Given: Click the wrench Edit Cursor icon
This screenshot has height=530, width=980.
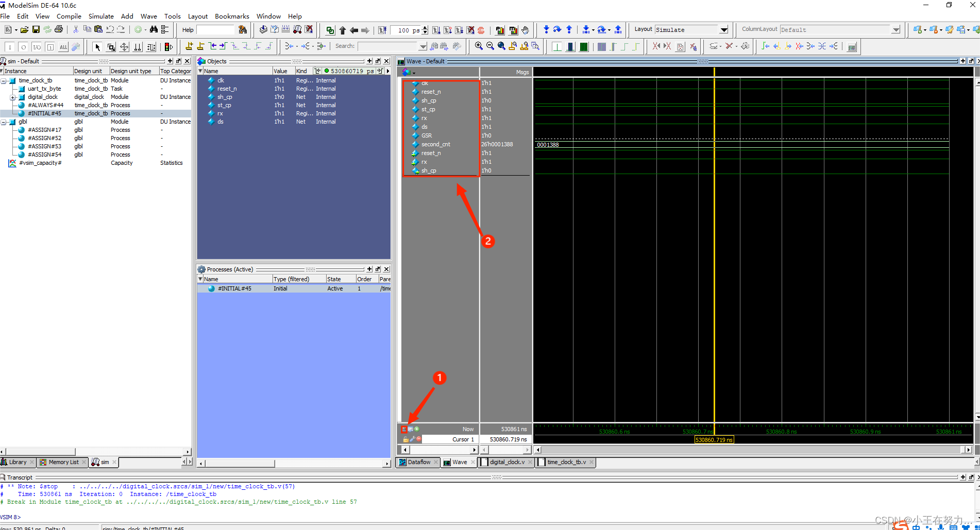Looking at the screenshot, I should coord(412,439).
